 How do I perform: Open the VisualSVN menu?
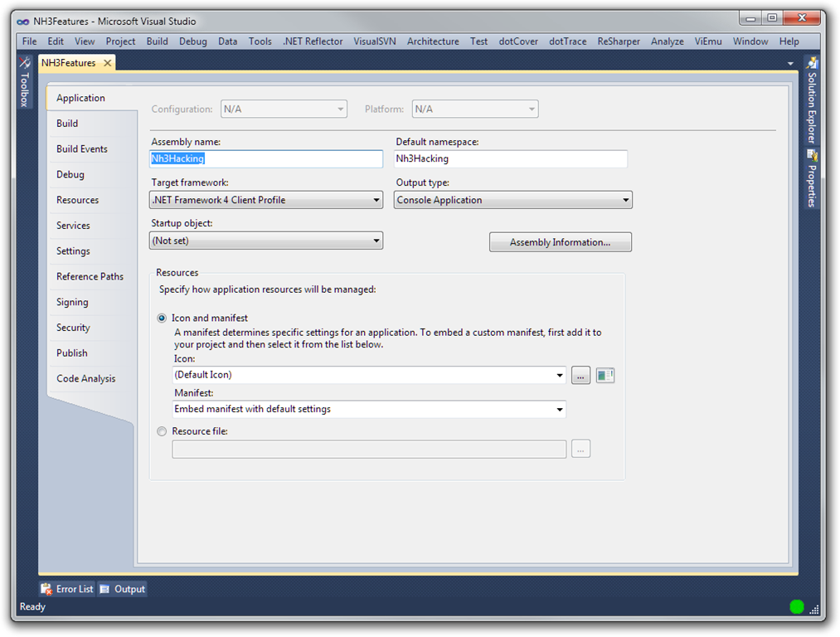pos(375,41)
